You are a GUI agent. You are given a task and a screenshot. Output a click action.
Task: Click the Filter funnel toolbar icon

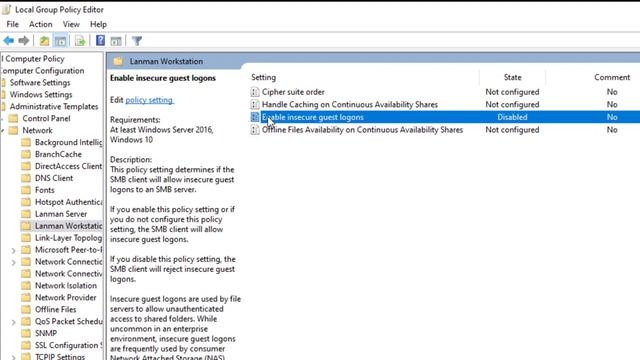click(x=137, y=41)
